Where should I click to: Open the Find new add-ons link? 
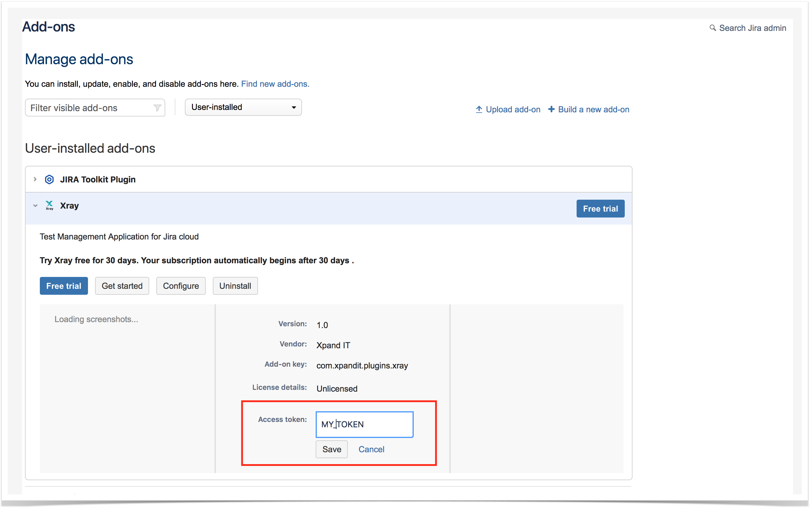(275, 84)
